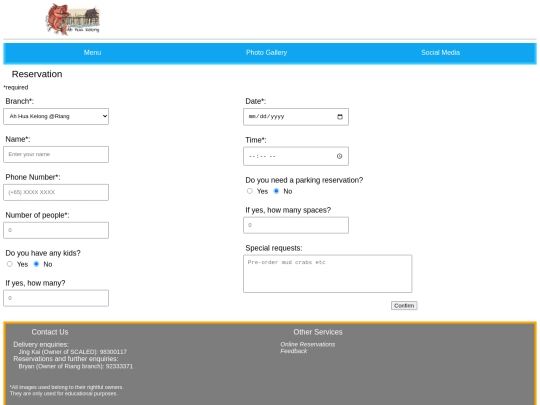
Task: Click the Ah Hua Kelong logo image
Action: 73,19
